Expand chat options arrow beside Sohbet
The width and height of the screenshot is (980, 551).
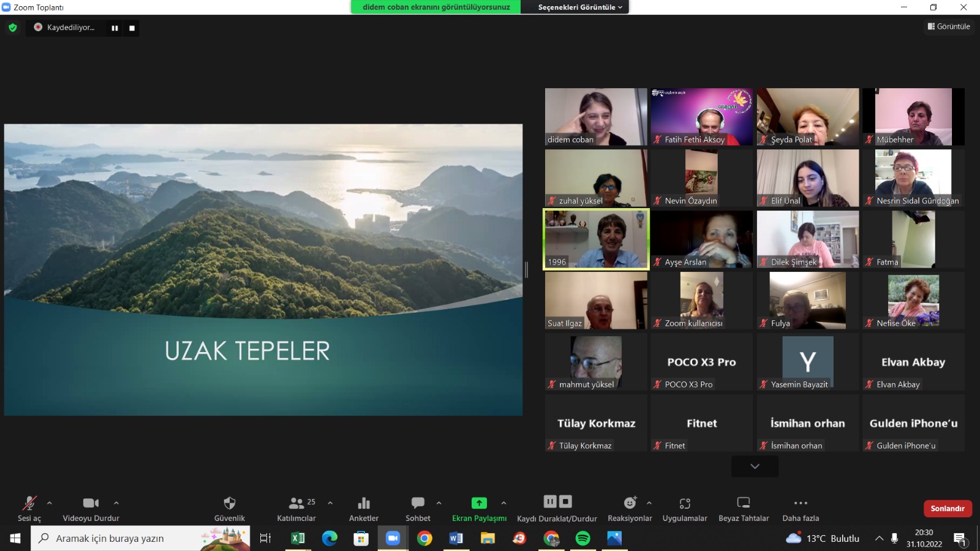[439, 503]
